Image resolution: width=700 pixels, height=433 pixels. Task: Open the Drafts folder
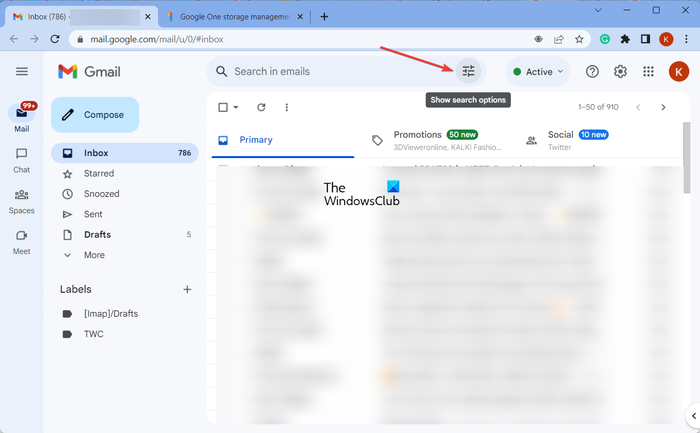(x=125, y=234)
